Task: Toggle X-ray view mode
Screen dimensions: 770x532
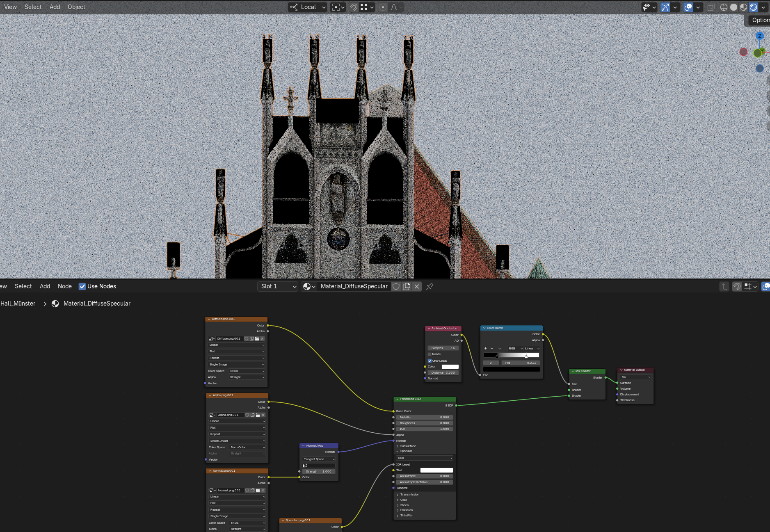Action: click(x=711, y=7)
